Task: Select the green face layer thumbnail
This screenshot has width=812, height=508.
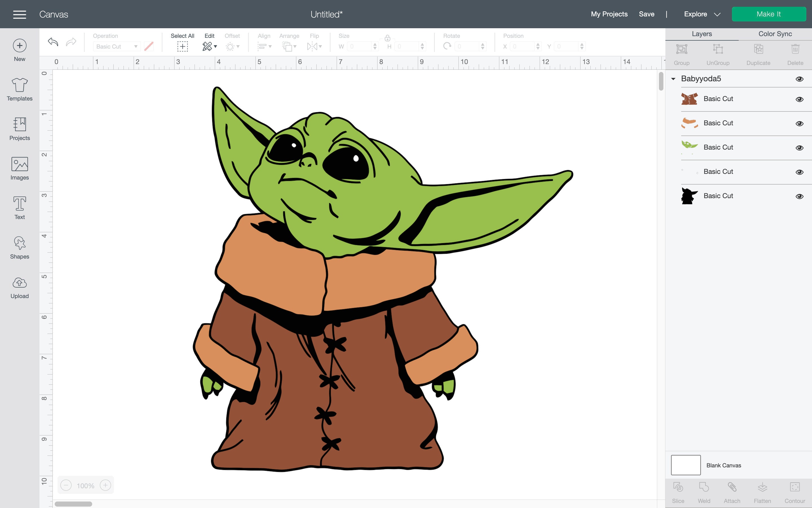Action: pyautogui.click(x=689, y=148)
